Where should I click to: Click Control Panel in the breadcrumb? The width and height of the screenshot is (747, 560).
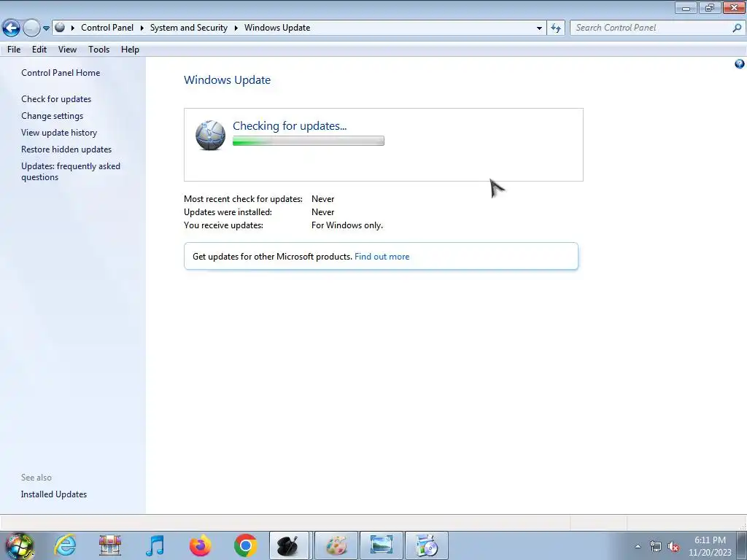pos(107,28)
